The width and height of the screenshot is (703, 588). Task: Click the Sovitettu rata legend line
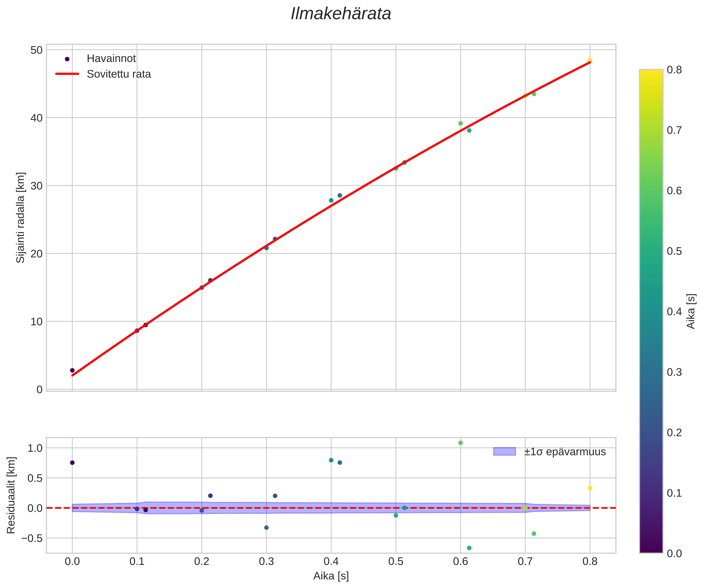coord(67,74)
